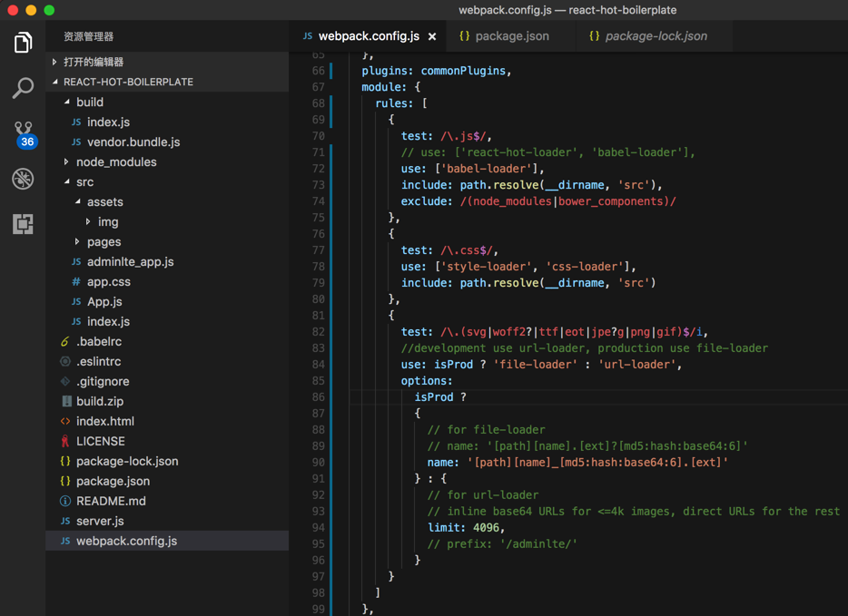Expand the pages folder
The image size is (848, 616).
pos(104,241)
